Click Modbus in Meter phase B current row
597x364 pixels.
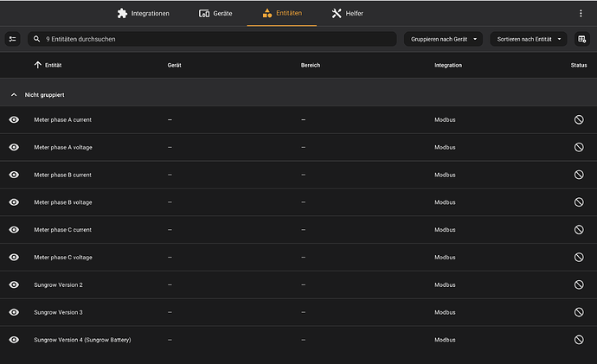click(x=445, y=175)
